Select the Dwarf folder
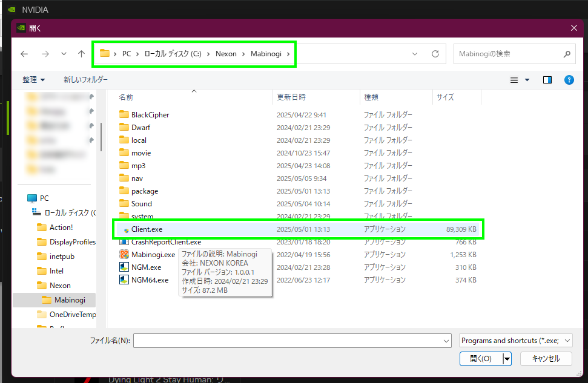Screen dimensions: 588x383 pyautogui.click(x=140, y=128)
